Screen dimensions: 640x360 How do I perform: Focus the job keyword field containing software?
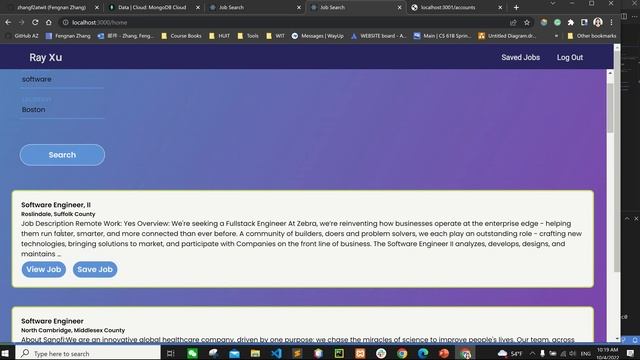[62, 79]
